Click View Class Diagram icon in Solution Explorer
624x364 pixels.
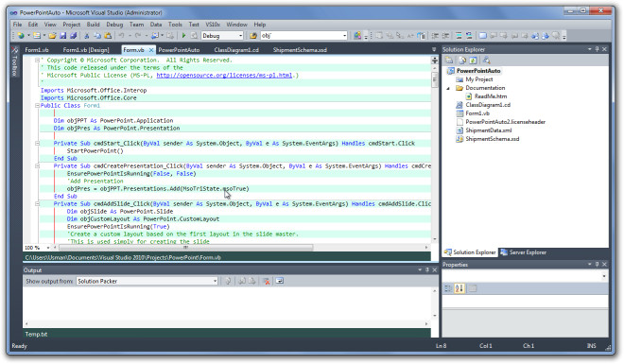point(486,61)
